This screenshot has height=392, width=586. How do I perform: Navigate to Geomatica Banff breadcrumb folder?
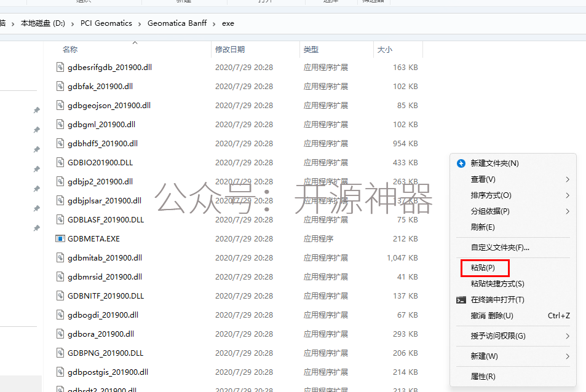tap(177, 23)
